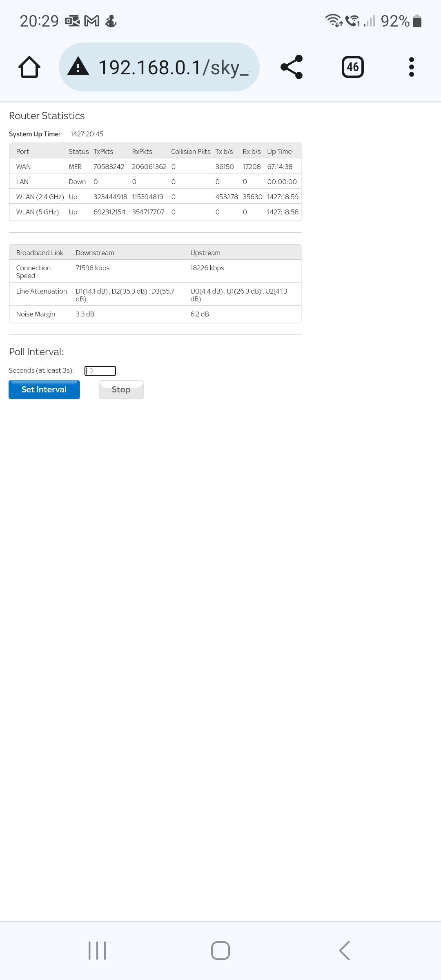Focus the poll interval seconds field
This screenshot has width=441, height=980.
100,371
